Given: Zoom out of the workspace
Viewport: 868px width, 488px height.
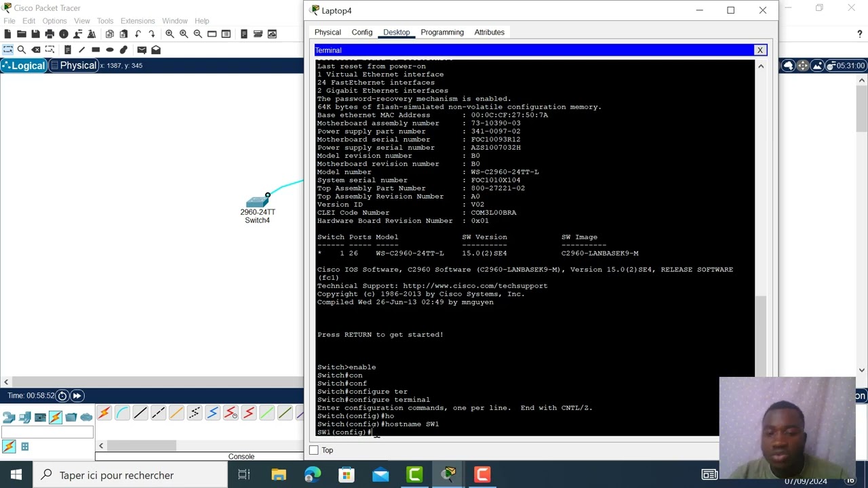Looking at the screenshot, I should click(x=197, y=34).
